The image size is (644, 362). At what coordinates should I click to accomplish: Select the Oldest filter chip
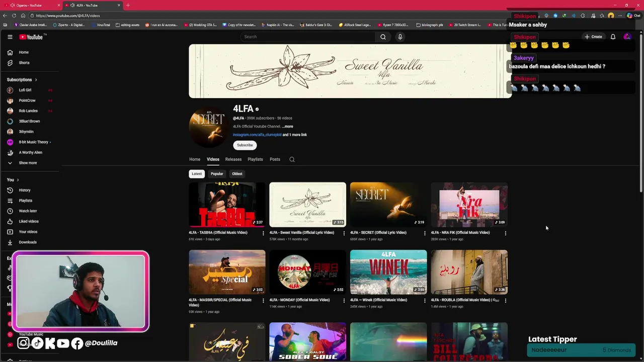point(237,174)
